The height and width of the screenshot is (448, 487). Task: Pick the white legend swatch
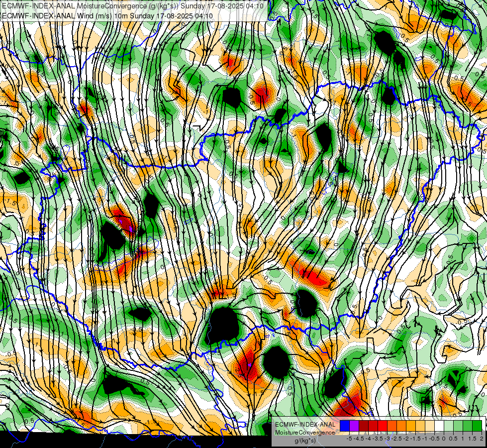pos(439,426)
